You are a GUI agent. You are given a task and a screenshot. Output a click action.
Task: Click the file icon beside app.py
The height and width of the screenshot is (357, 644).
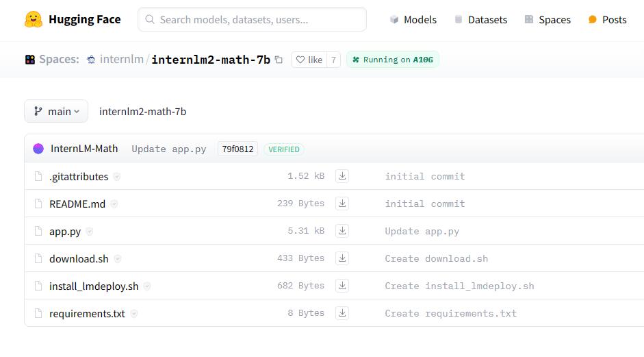[x=38, y=231]
